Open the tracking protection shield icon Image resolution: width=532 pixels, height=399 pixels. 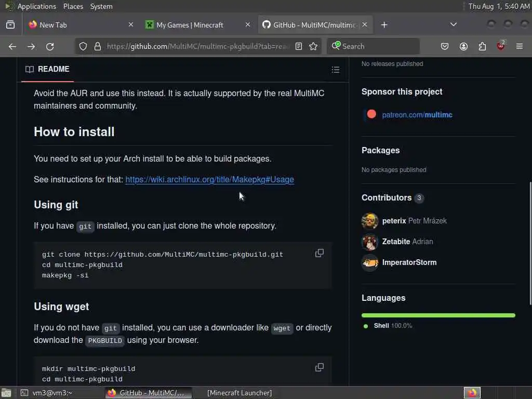83,46
